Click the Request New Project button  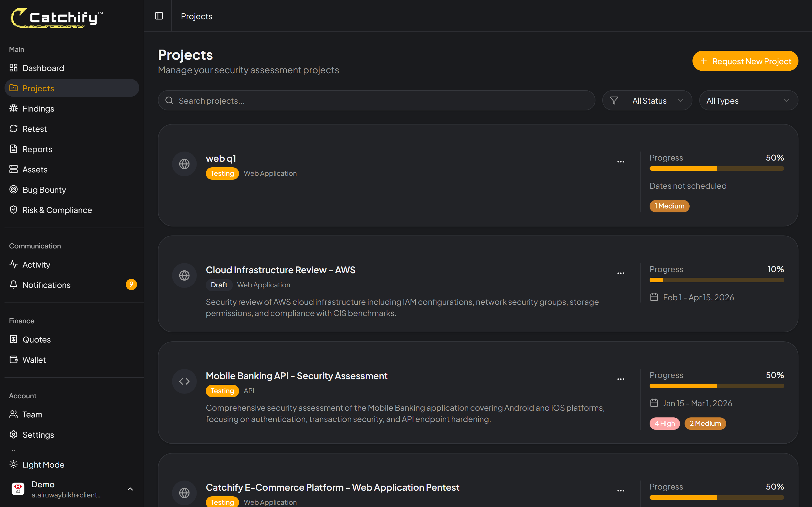(745, 61)
